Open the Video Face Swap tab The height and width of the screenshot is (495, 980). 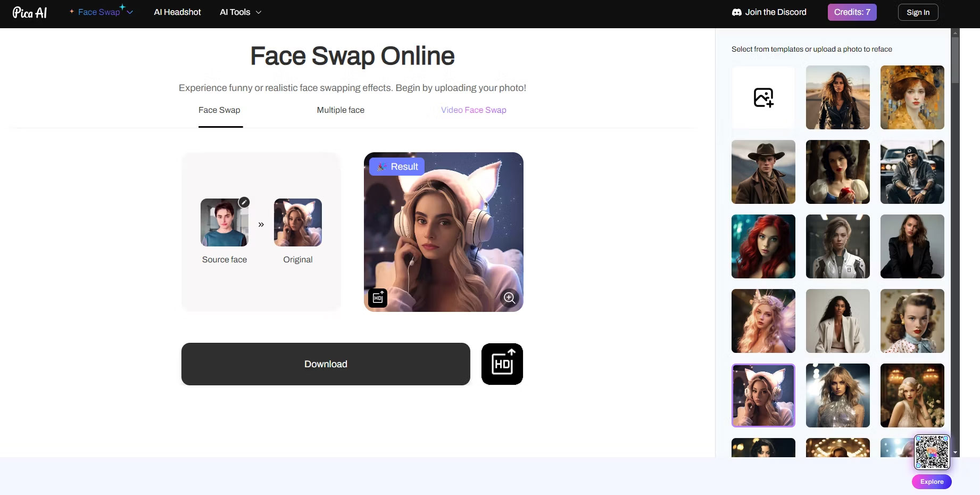click(473, 110)
